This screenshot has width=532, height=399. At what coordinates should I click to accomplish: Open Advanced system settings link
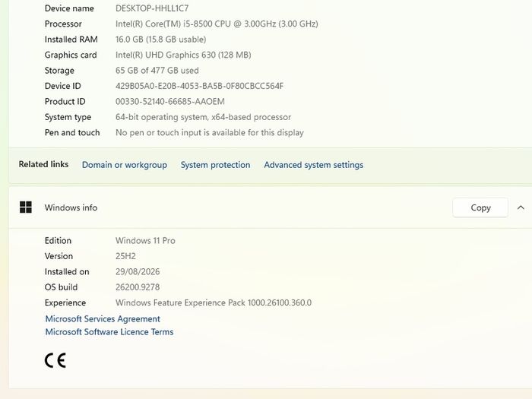313,165
